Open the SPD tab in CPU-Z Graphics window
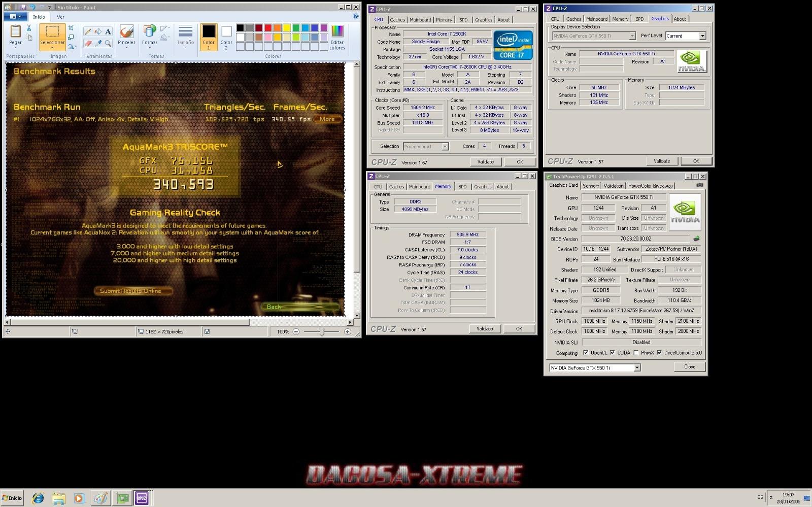Image resolution: width=812 pixels, height=507 pixels. (x=639, y=19)
